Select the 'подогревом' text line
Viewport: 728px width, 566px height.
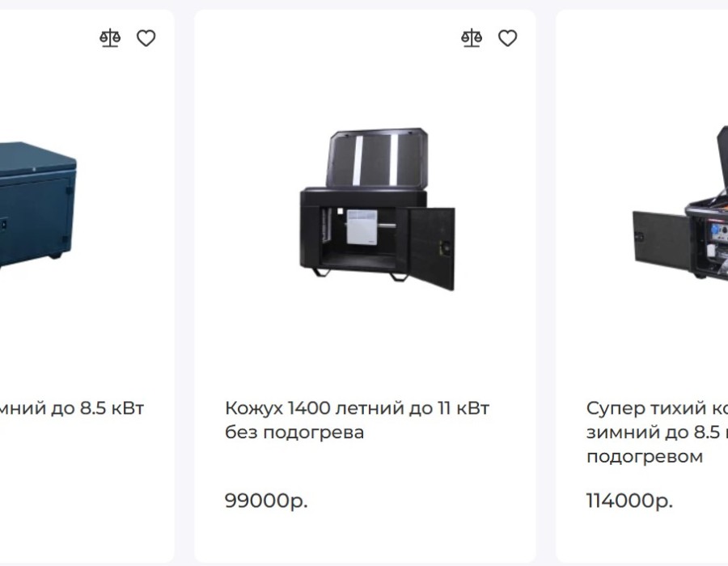[645, 457]
